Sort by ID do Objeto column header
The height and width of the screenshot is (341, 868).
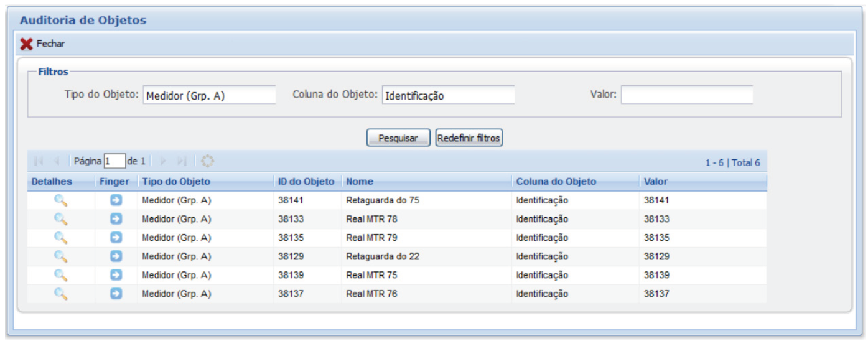click(x=306, y=182)
